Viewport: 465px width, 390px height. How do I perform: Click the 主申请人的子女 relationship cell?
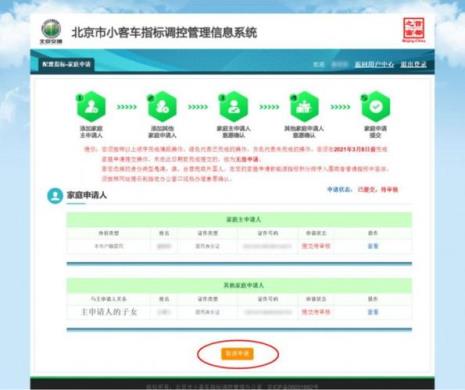[x=109, y=312]
